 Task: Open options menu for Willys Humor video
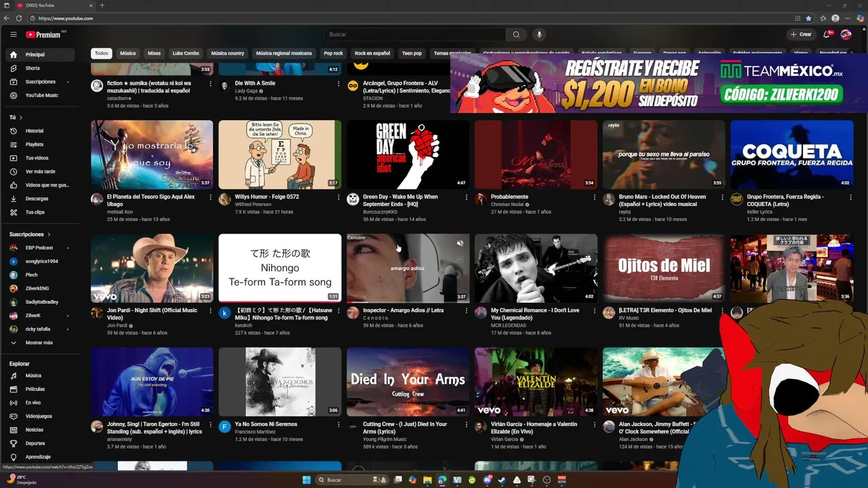tap(338, 197)
